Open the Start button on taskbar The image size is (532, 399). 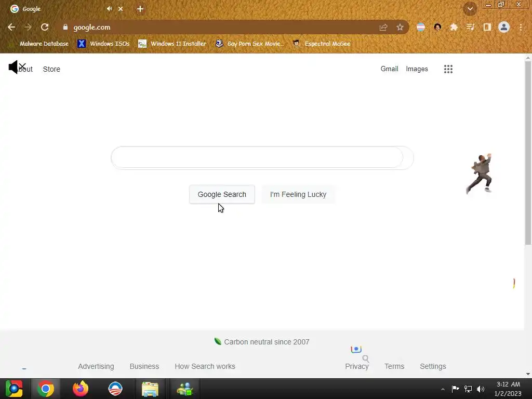[14, 389]
